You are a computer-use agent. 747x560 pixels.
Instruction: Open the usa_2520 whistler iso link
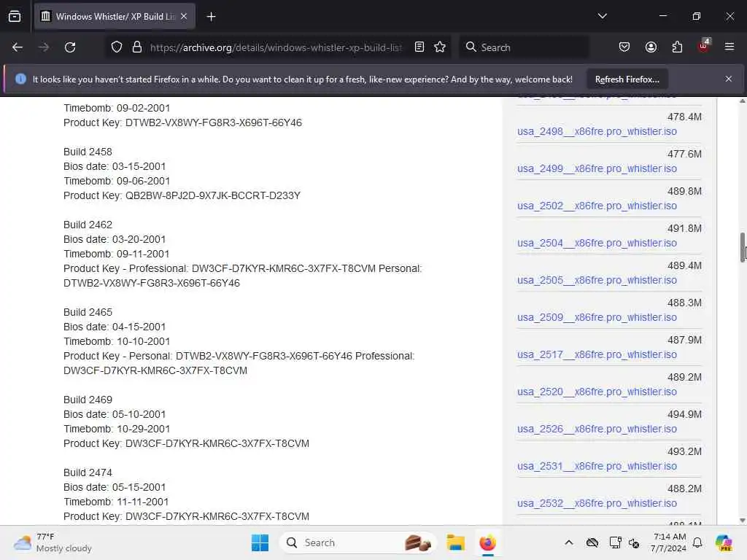(x=597, y=392)
